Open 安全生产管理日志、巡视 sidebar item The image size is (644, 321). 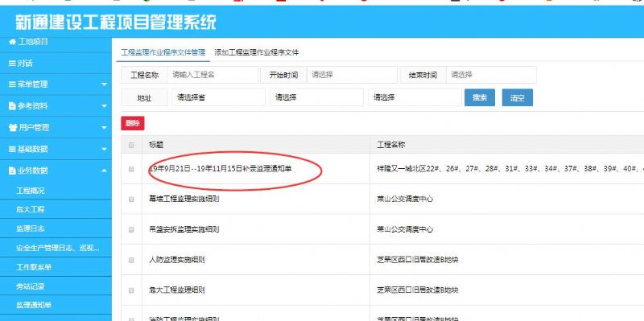[57, 248]
